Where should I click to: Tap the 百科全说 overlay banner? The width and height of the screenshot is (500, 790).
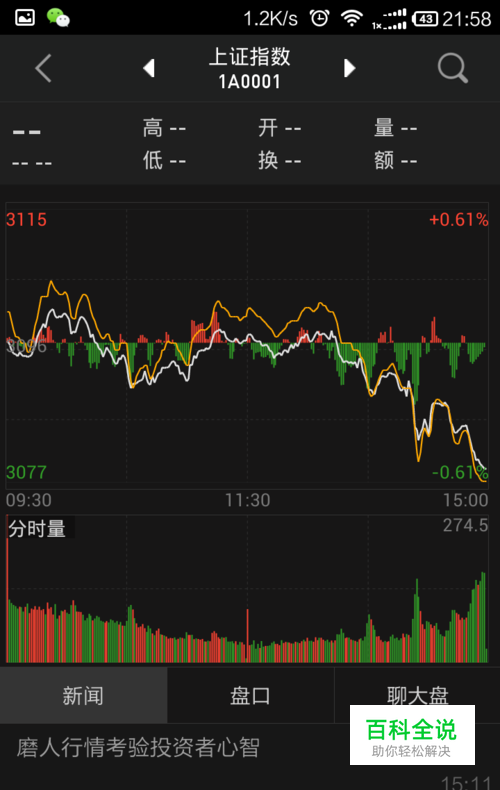(x=412, y=735)
